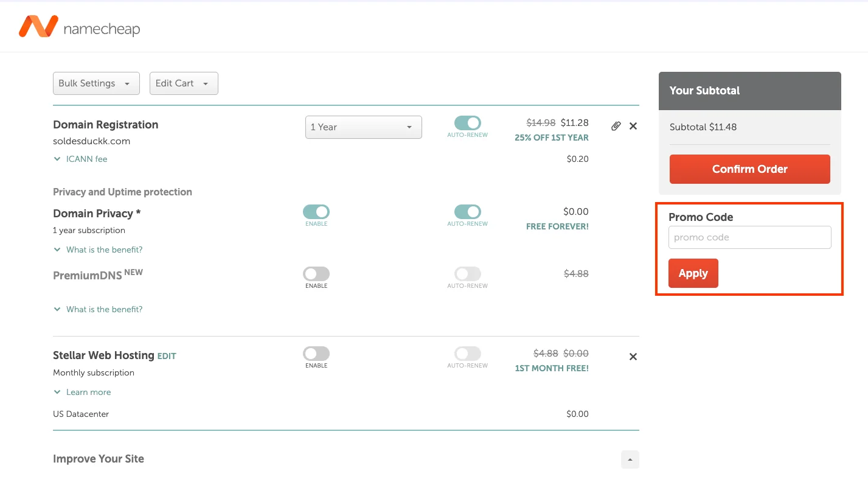Click the promo code input field
Viewport: 868px width, 482px height.
749,237
